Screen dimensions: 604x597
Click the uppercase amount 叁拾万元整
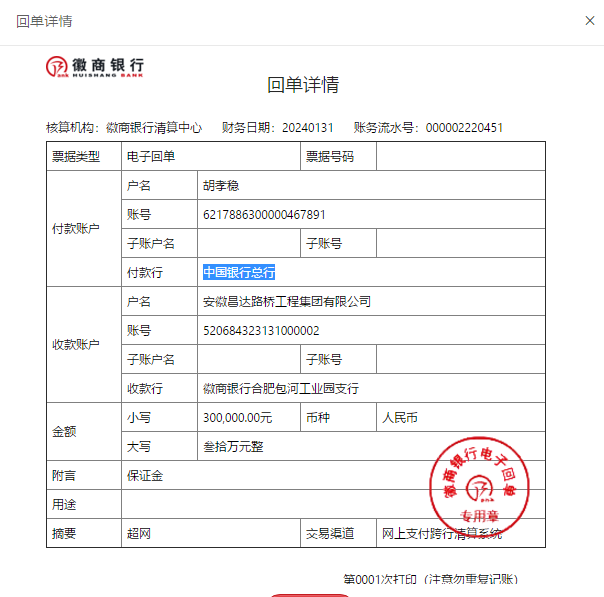233,447
